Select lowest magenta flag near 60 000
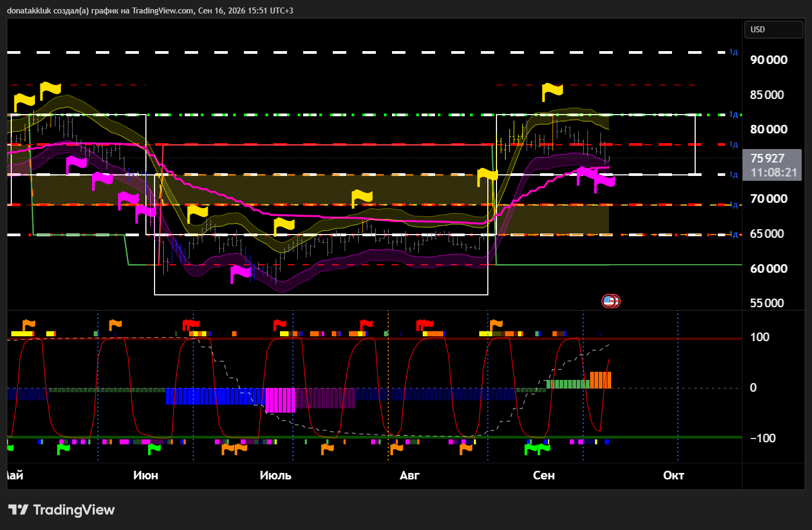This screenshot has width=812, height=530. [x=240, y=273]
